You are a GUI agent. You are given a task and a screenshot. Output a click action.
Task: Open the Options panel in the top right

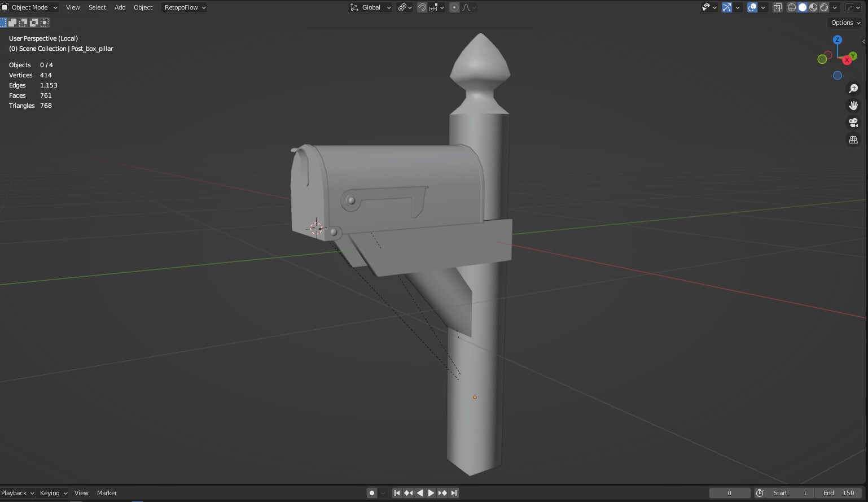click(844, 22)
